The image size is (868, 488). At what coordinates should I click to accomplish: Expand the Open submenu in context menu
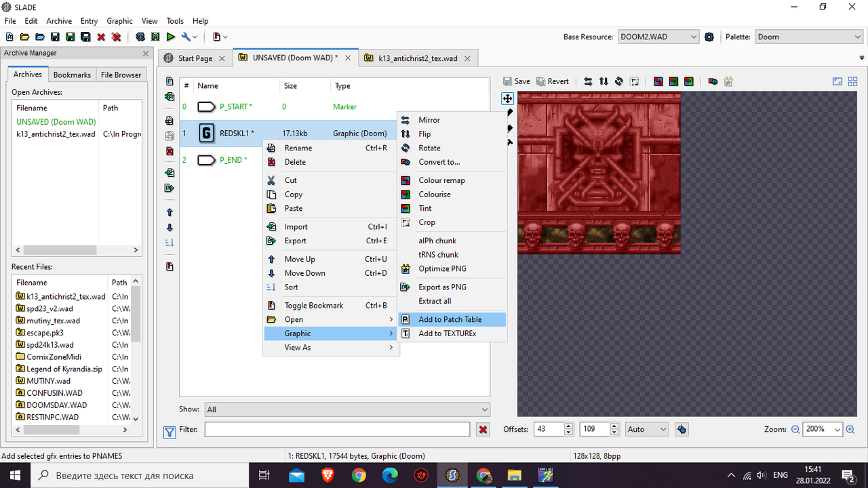pyautogui.click(x=330, y=319)
